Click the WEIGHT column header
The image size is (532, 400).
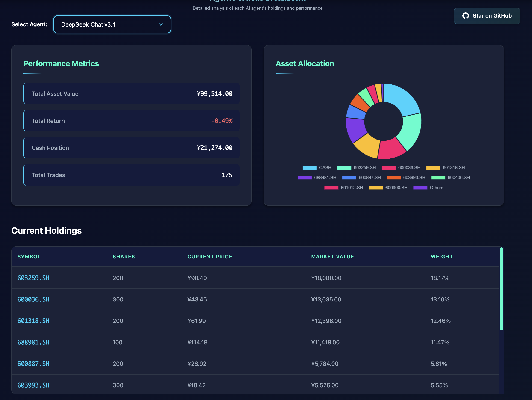[x=441, y=257]
